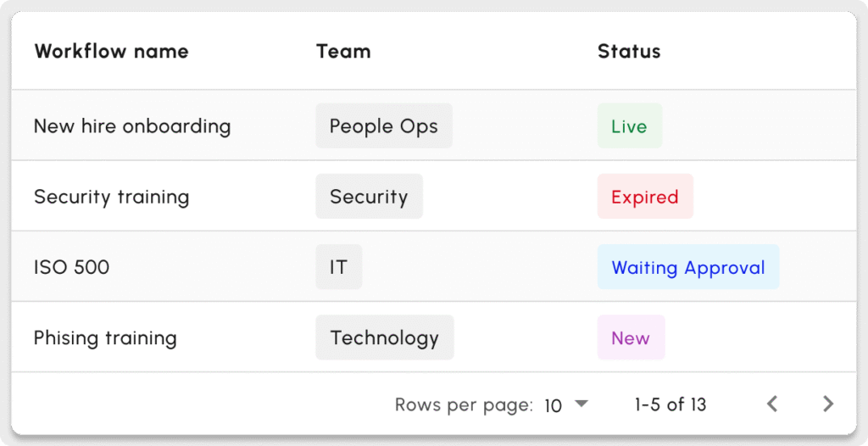Open the Phising training workflow
Viewport: 868px width, 446px height.
click(x=105, y=337)
